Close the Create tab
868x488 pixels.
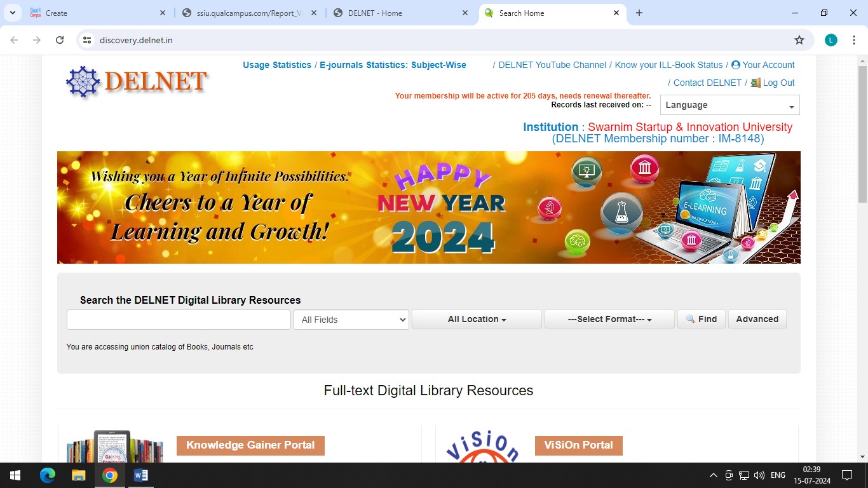(163, 13)
